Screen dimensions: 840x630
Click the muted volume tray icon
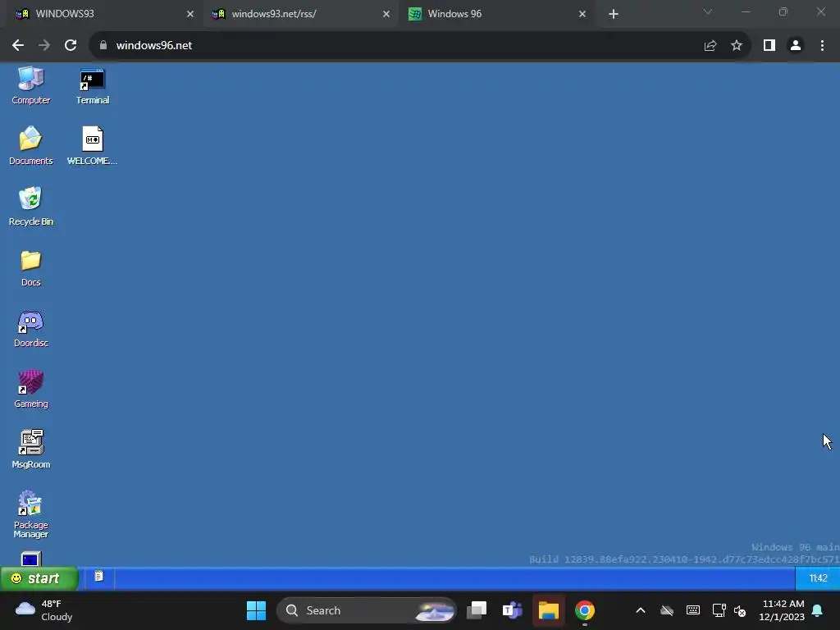pyautogui.click(x=740, y=610)
